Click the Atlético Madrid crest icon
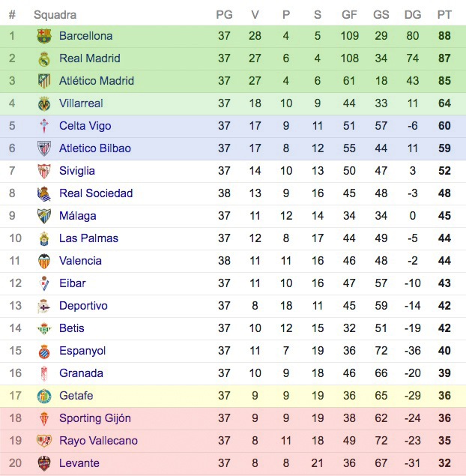The image size is (466, 476). coord(44,81)
